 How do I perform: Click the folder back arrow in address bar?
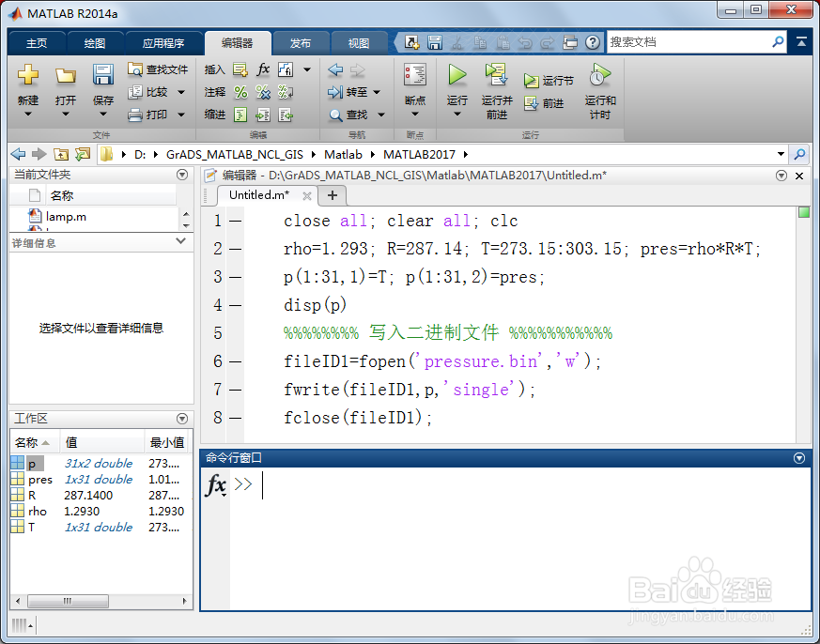tap(18, 154)
